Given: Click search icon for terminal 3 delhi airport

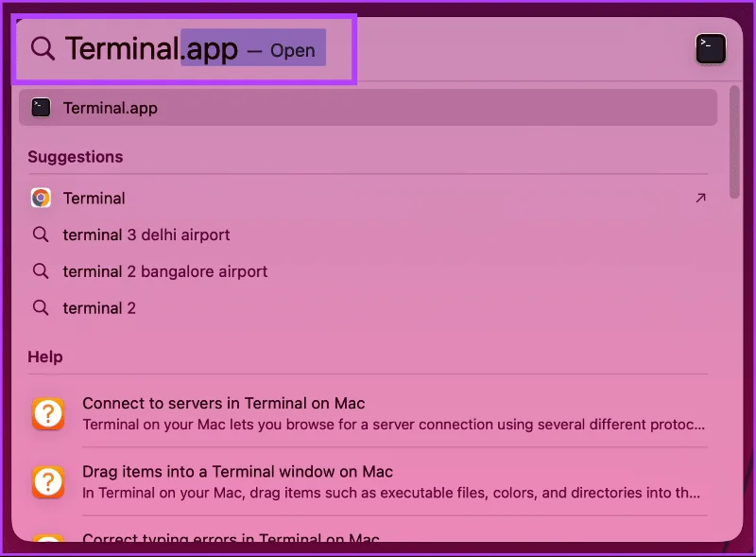Looking at the screenshot, I should click(x=41, y=235).
